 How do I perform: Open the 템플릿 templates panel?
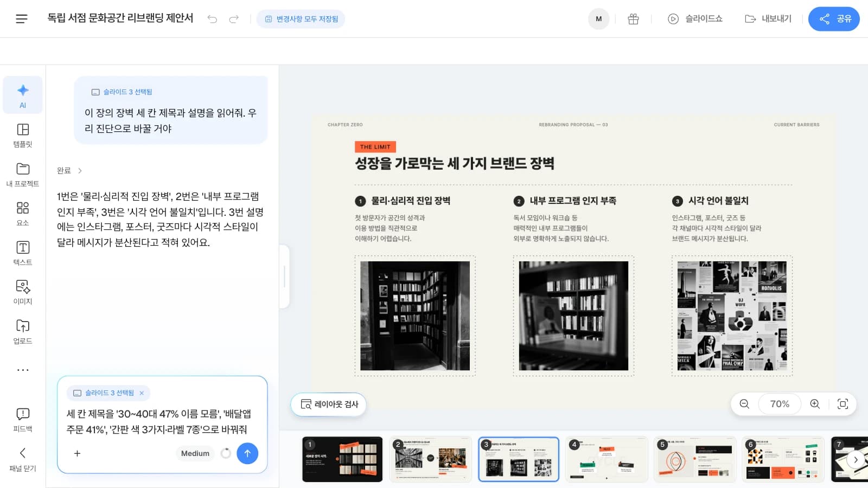23,135
